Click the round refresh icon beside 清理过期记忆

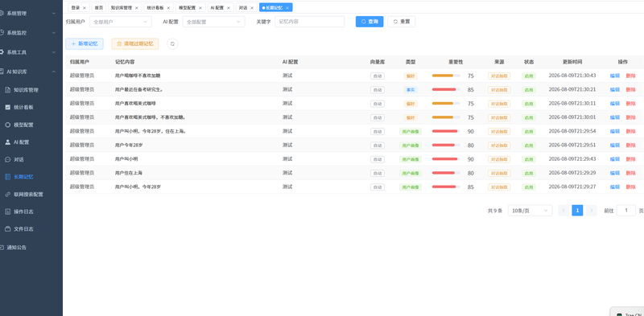pos(172,43)
